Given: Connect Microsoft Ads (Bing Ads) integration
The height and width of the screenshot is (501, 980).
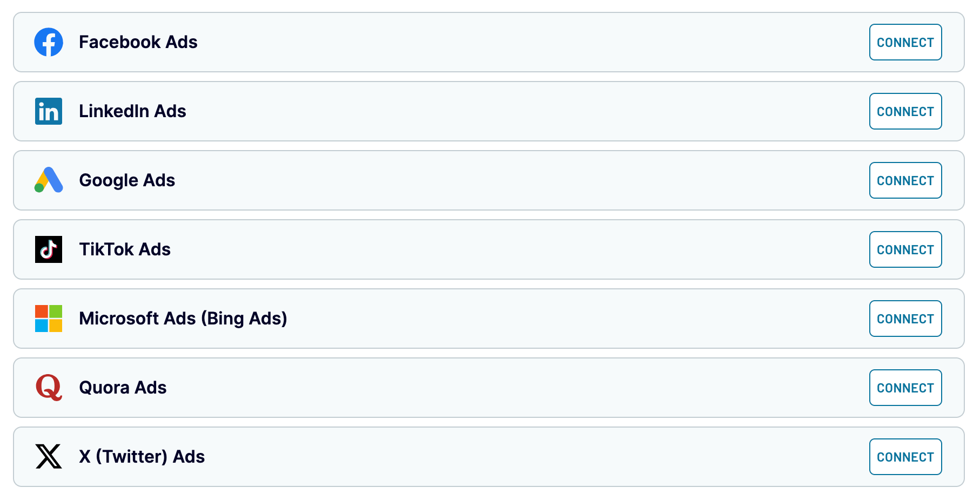Looking at the screenshot, I should 905,319.
